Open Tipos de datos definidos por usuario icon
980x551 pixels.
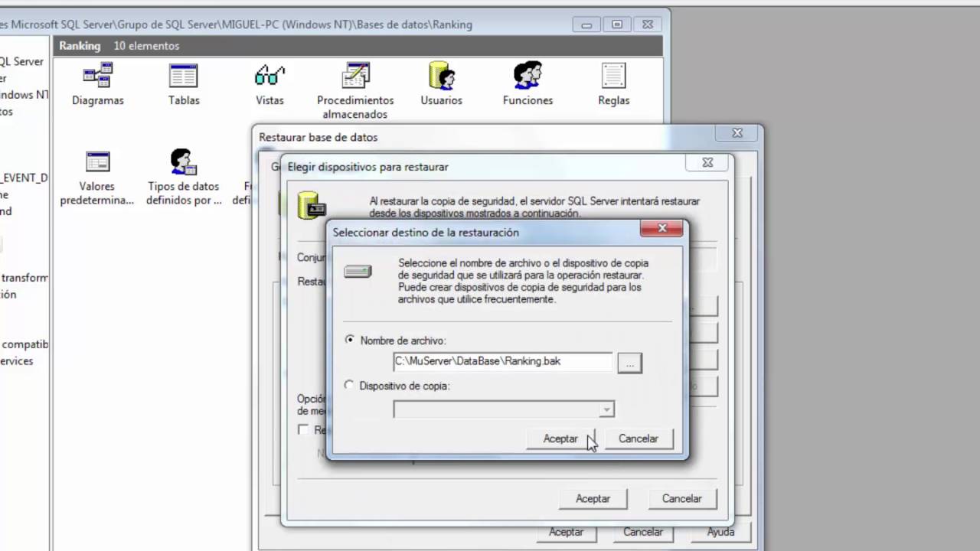pyautogui.click(x=184, y=161)
